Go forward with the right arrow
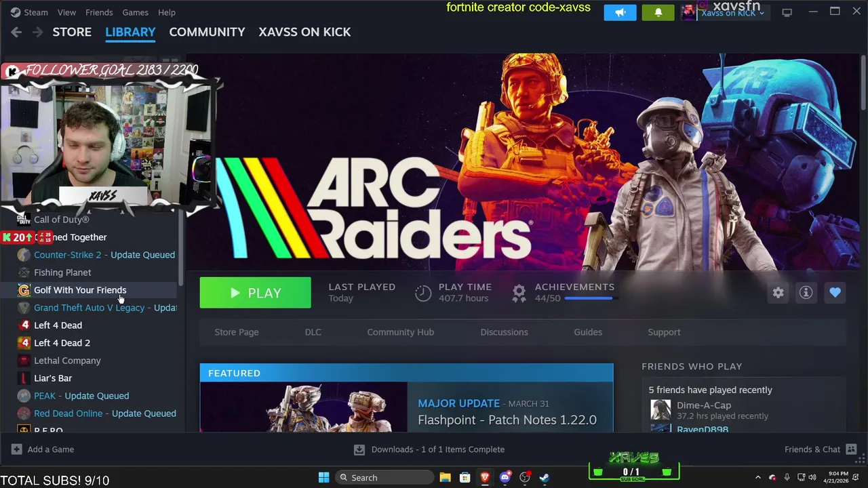Viewport: 868px width, 488px height. tap(38, 32)
